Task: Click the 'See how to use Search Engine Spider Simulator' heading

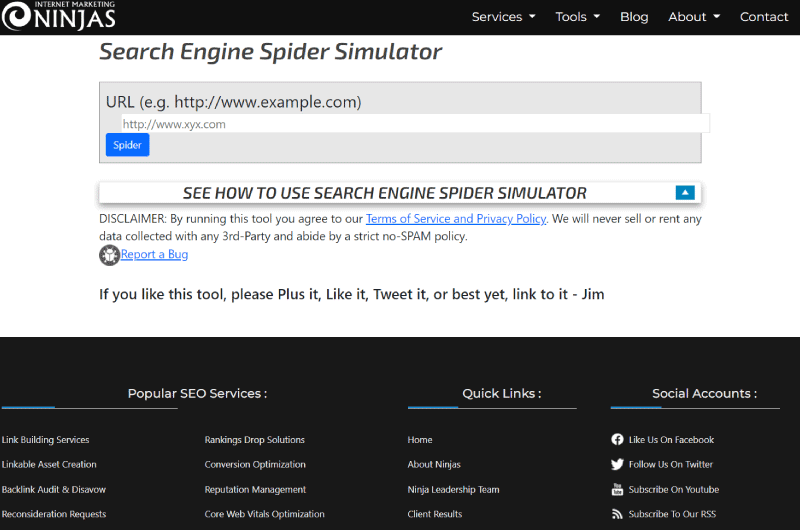Action: (x=385, y=193)
